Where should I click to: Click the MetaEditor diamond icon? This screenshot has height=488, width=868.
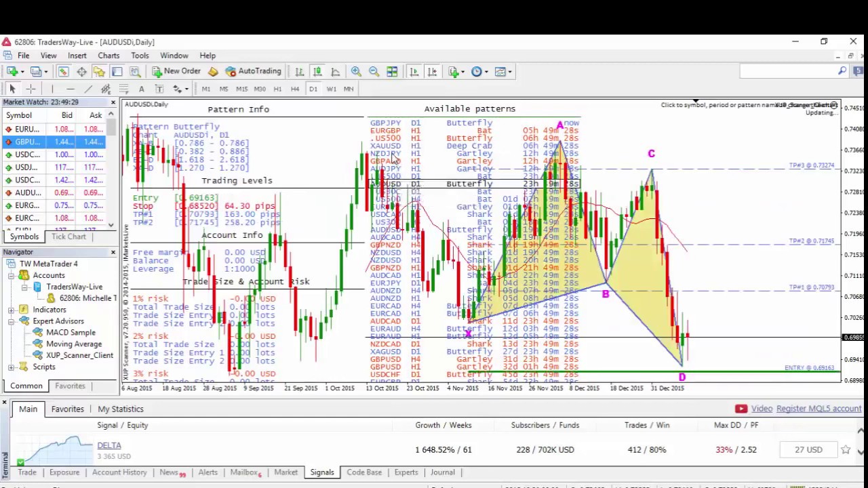(213, 71)
